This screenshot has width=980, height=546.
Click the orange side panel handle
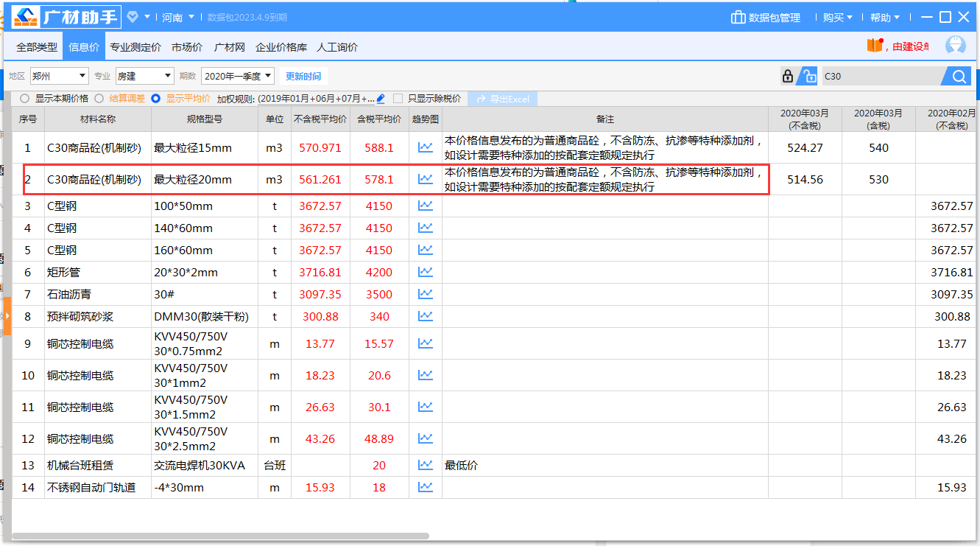point(7,316)
